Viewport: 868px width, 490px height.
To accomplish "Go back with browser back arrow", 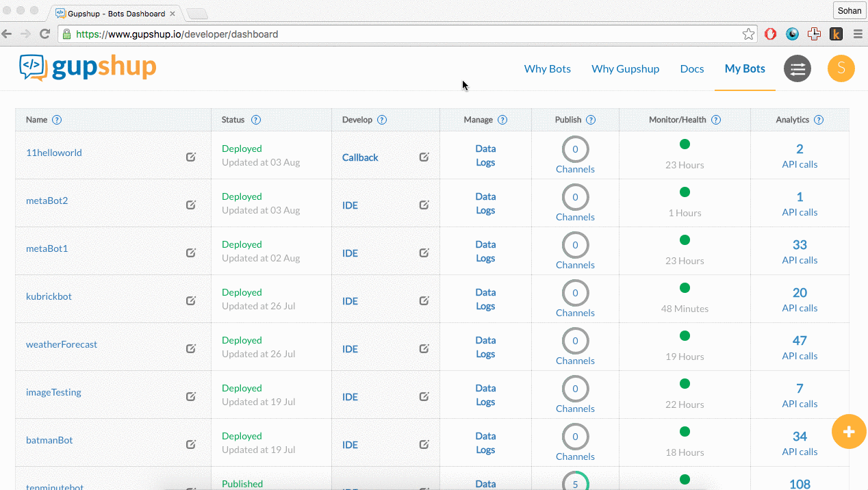I will tap(8, 34).
